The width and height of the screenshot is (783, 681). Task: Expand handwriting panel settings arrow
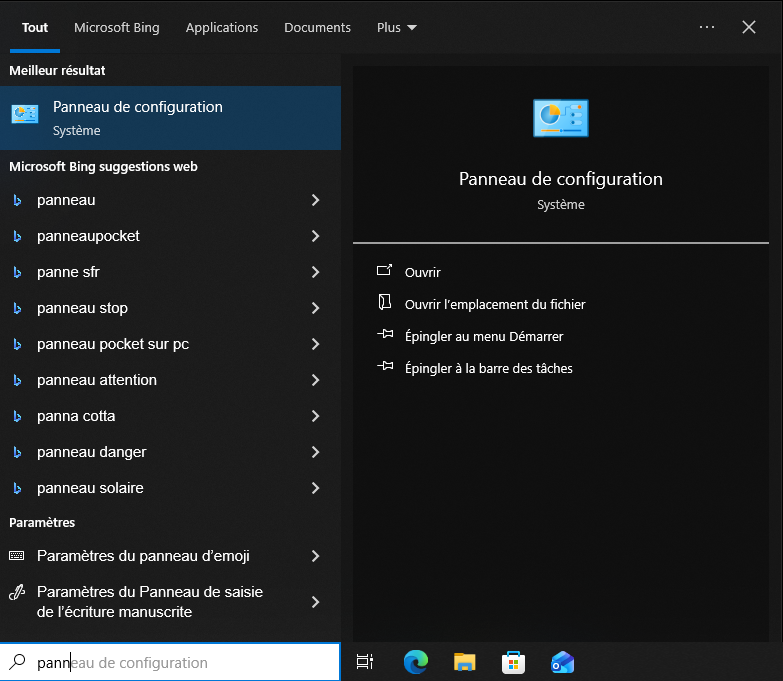coord(315,602)
